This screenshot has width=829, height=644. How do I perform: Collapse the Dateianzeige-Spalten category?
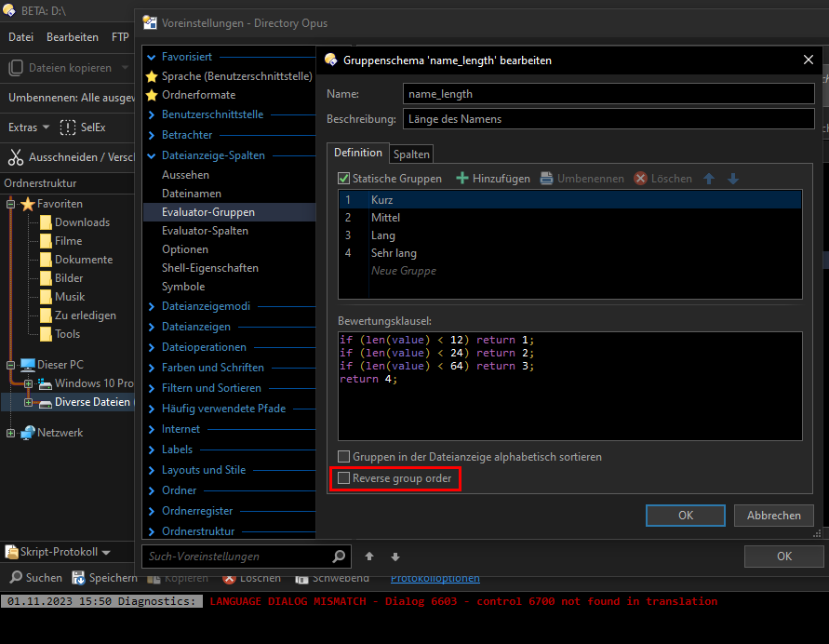[x=152, y=156]
